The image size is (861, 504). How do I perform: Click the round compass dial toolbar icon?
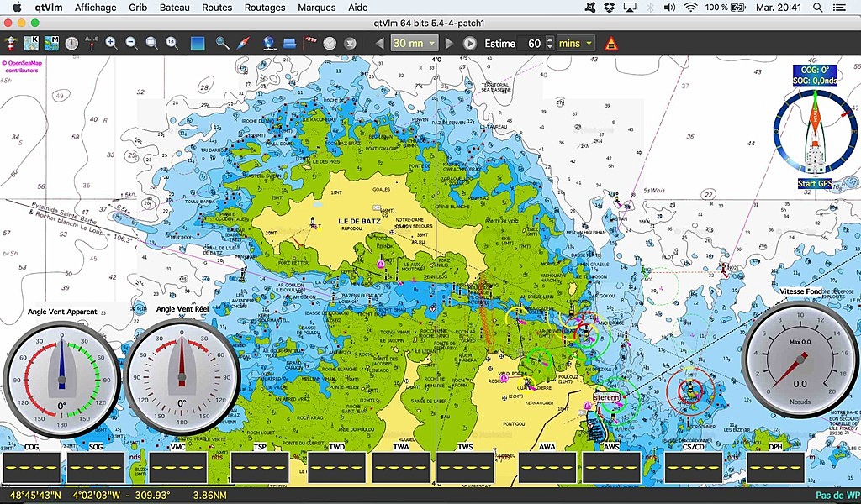point(72,44)
